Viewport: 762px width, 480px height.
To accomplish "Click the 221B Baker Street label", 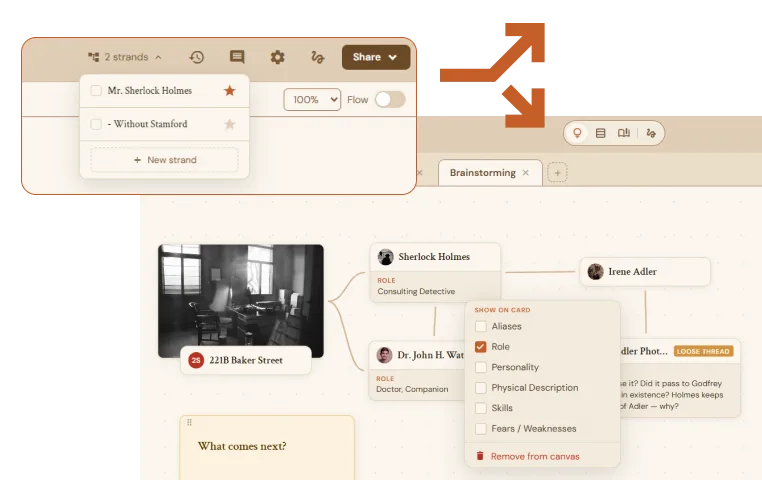I will 246,360.
